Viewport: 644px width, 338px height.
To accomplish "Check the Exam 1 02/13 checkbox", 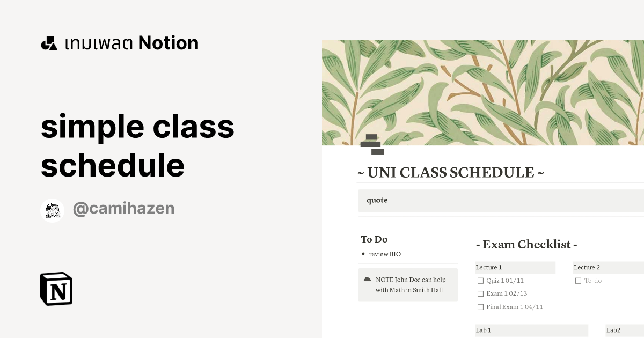I will 480,293.
